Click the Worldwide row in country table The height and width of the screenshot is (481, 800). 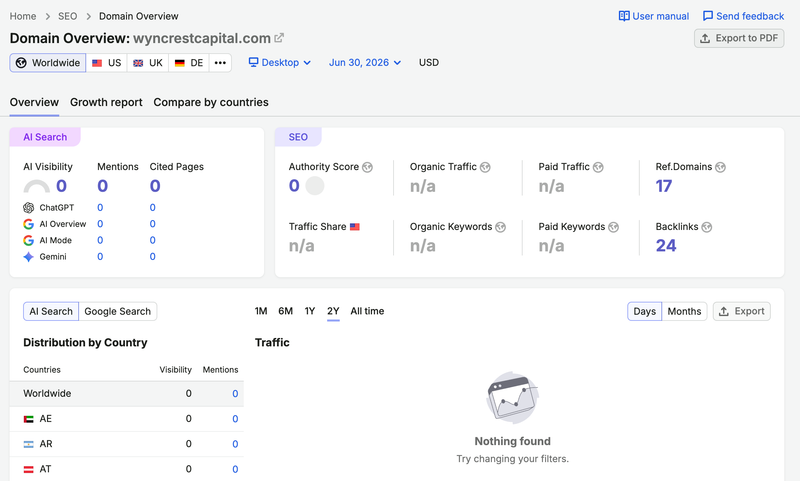coord(127,394)
